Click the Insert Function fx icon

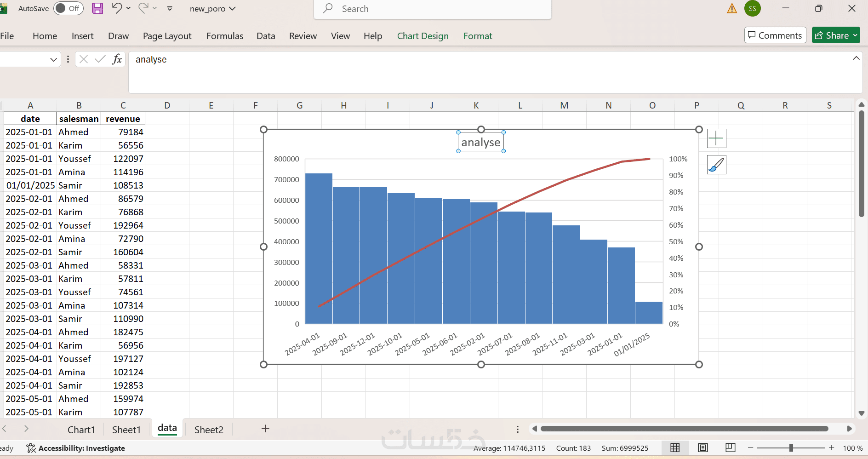(x=117, y=59)
